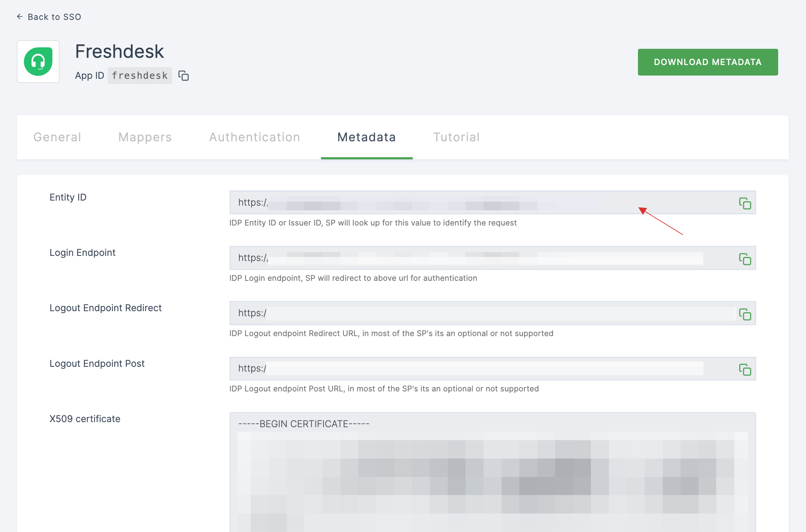Image resolution: width=806 pixels, height=532 pixels.
Task: Click the Freshdesk page heading
Action: click(x=120, y=51)
